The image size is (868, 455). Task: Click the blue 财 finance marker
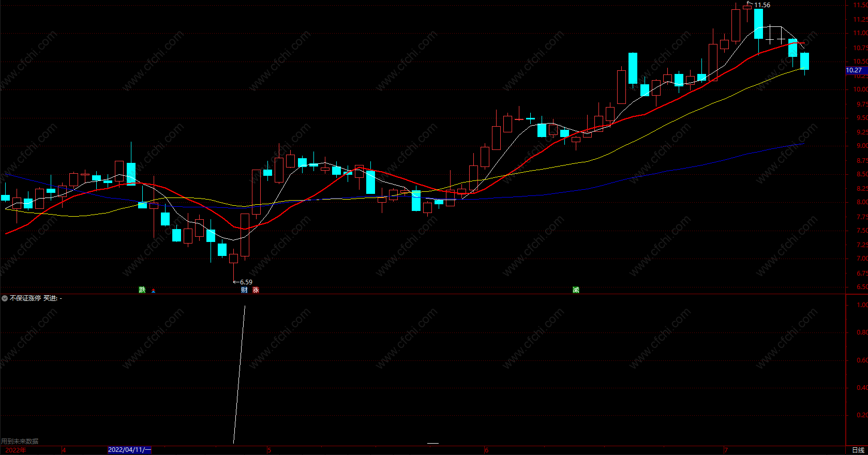tap(244, 290)
